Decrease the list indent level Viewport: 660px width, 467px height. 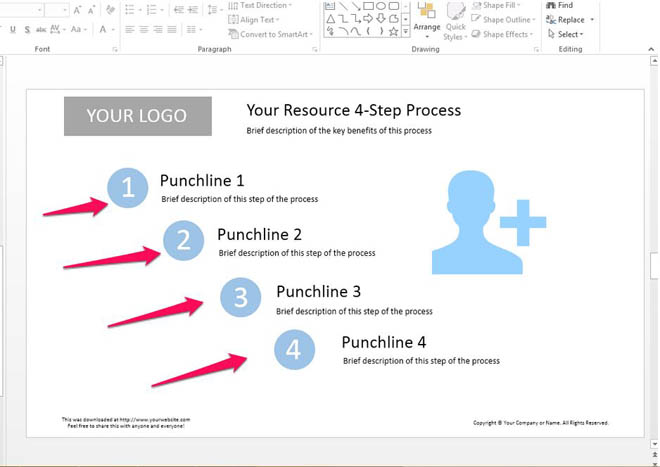[x=179, y=10]
